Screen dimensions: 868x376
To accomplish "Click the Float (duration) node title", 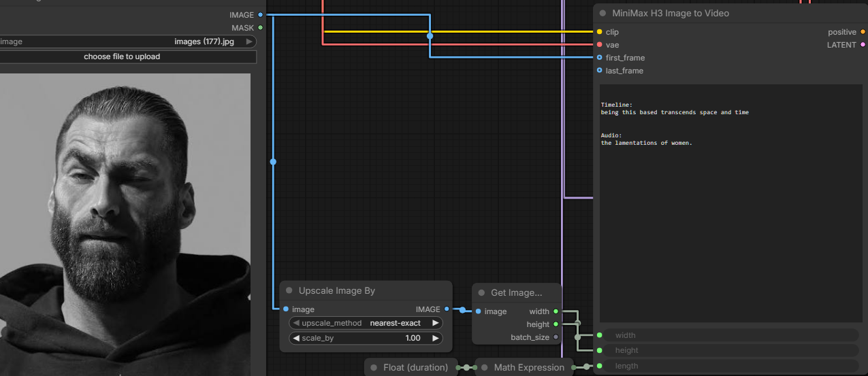I will 415,367.
